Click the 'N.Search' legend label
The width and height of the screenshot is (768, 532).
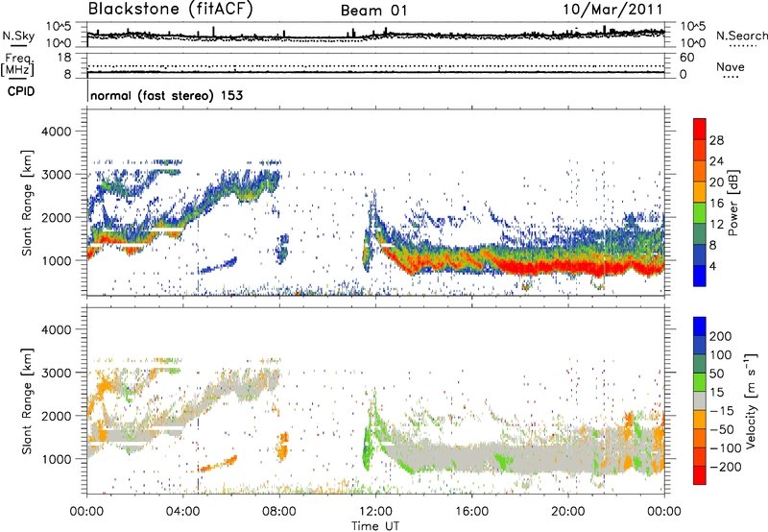click(x=741, y=36)
